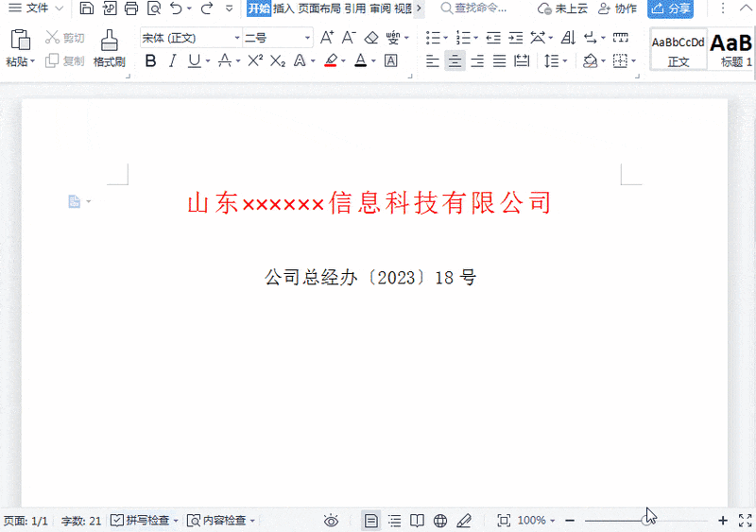Viewport: 756px width, 532px height.
Task: Click the search command field 查找命令
Action: tap(473, 9)
